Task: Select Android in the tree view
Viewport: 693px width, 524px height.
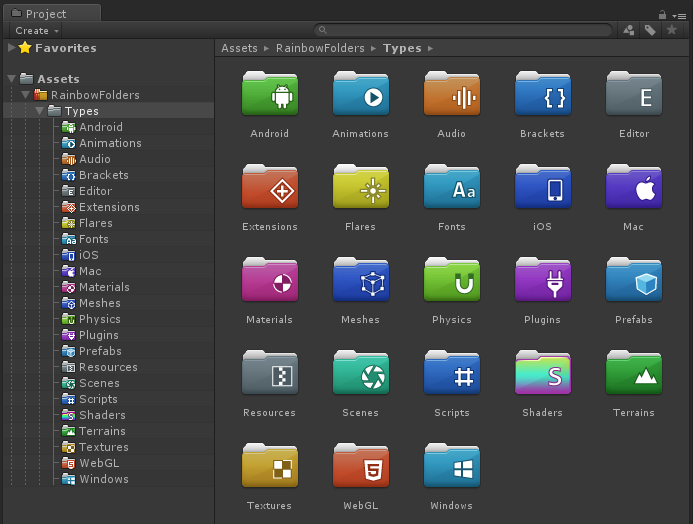Action: coord(101,127)
